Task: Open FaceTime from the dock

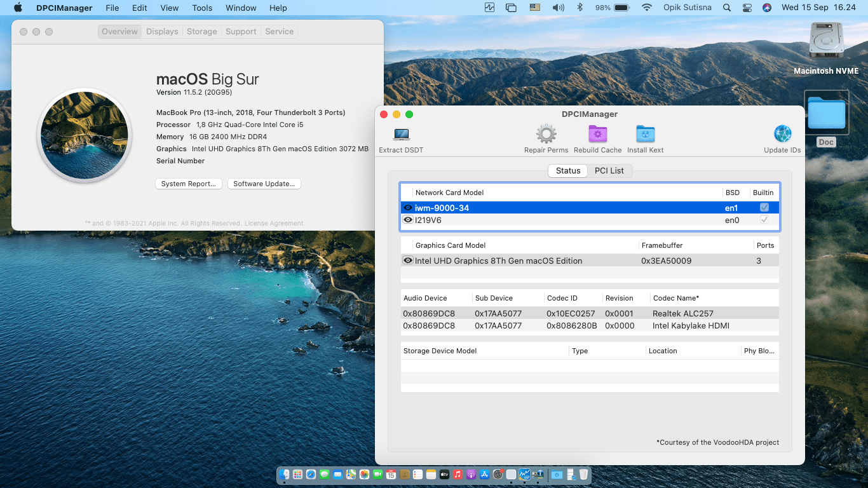Action: [x=377, y=474]
